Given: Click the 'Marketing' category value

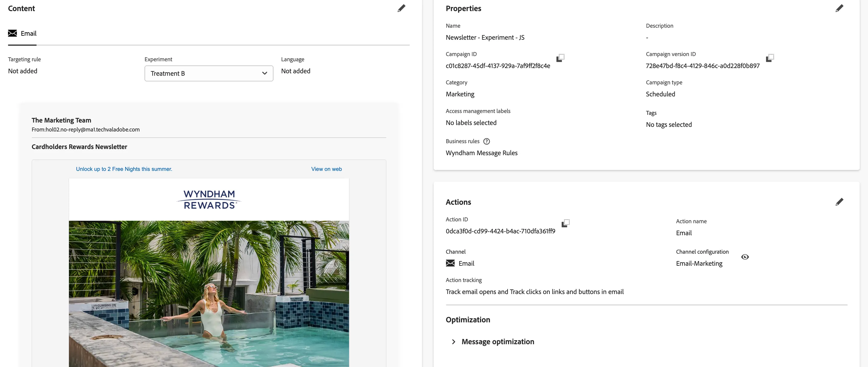Looking at the screenshot, I should [460, 94].
